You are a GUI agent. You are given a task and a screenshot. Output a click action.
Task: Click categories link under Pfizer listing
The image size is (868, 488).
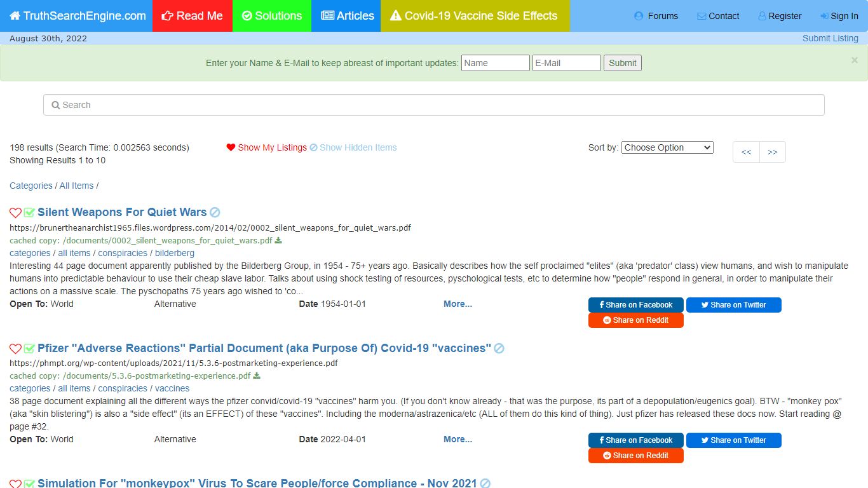[30, 388]
